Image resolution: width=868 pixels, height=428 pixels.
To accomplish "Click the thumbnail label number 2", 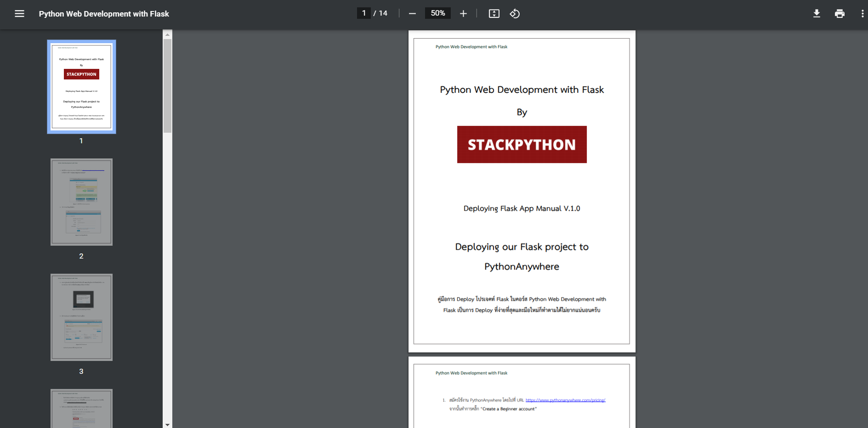I will [81, 256].
